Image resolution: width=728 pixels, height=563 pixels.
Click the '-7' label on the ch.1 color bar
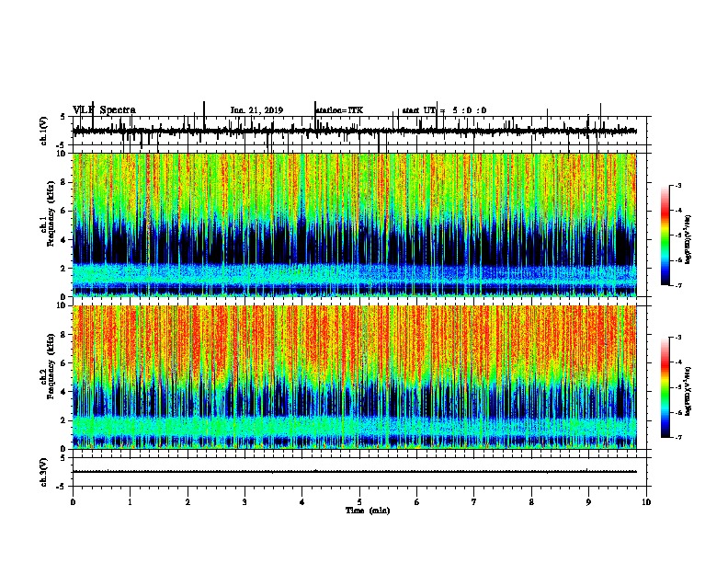tap(678, 286)
